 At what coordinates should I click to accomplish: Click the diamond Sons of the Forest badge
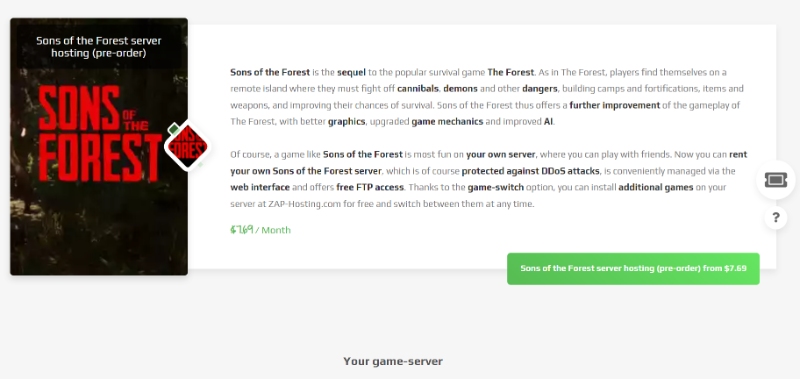[188, 147]
